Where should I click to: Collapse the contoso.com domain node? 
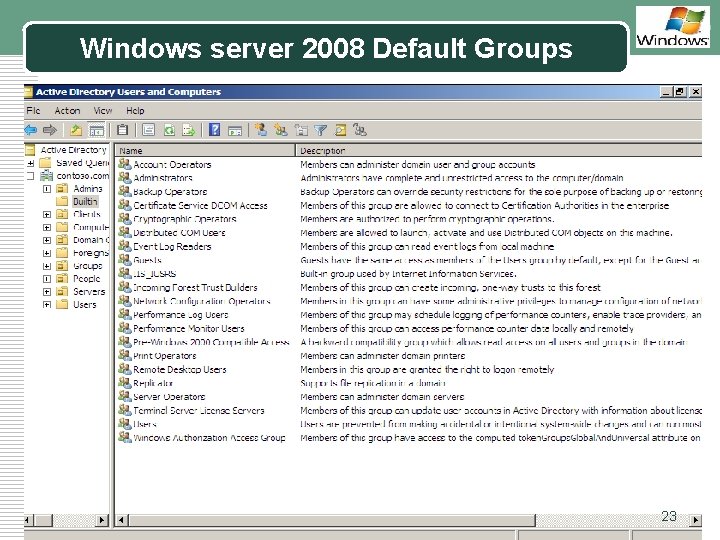(31, 176)
